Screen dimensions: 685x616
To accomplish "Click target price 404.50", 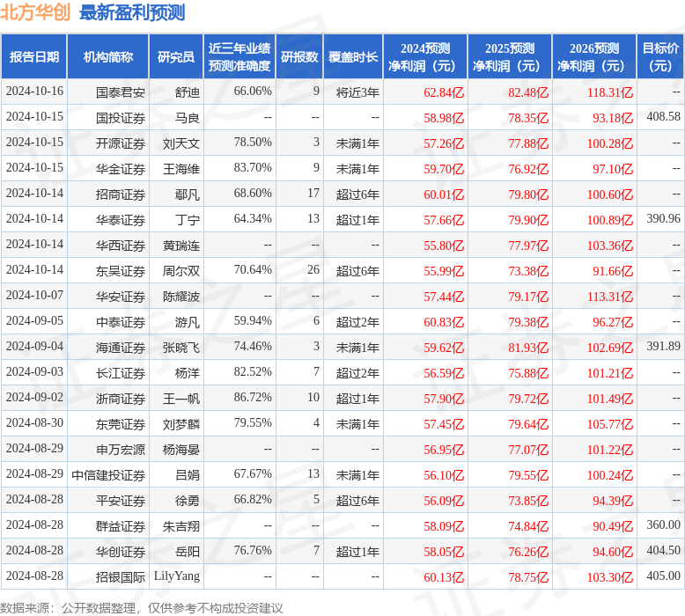I will (x=664, y=551).
